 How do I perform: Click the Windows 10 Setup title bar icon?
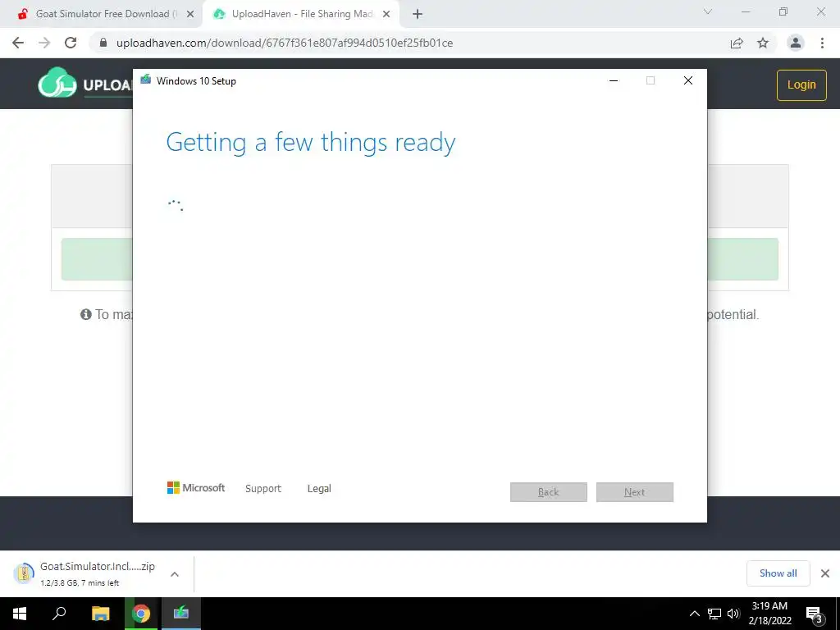pos(146,80)
